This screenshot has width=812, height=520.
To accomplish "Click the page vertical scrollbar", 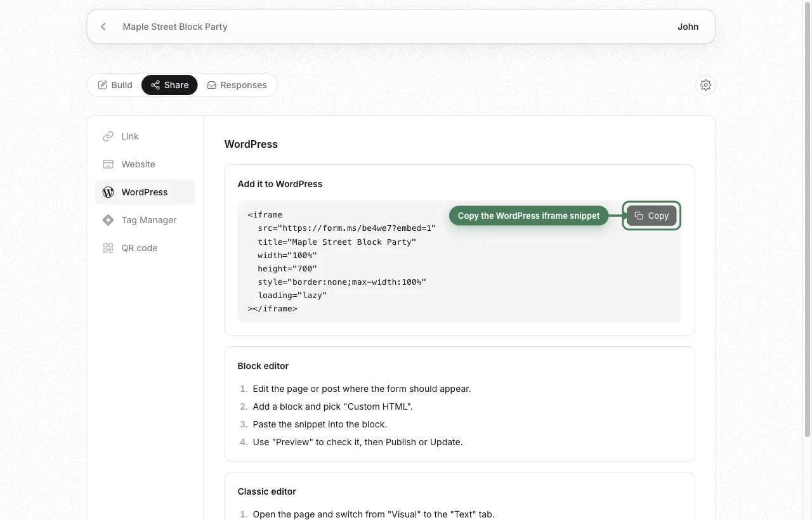I will 808,219.
